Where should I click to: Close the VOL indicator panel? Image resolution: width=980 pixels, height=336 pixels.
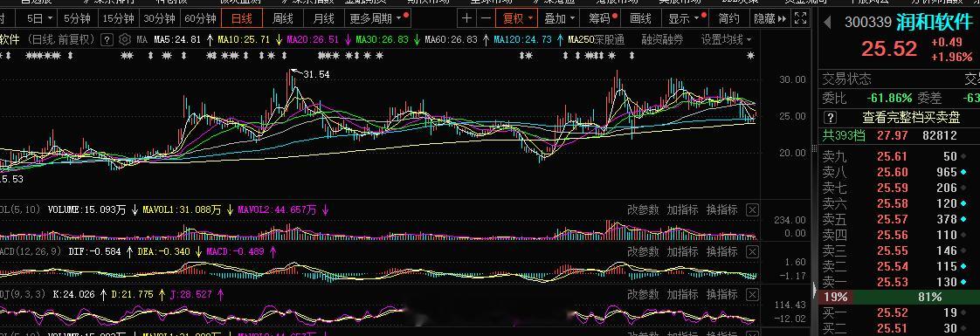click(753, 209)
